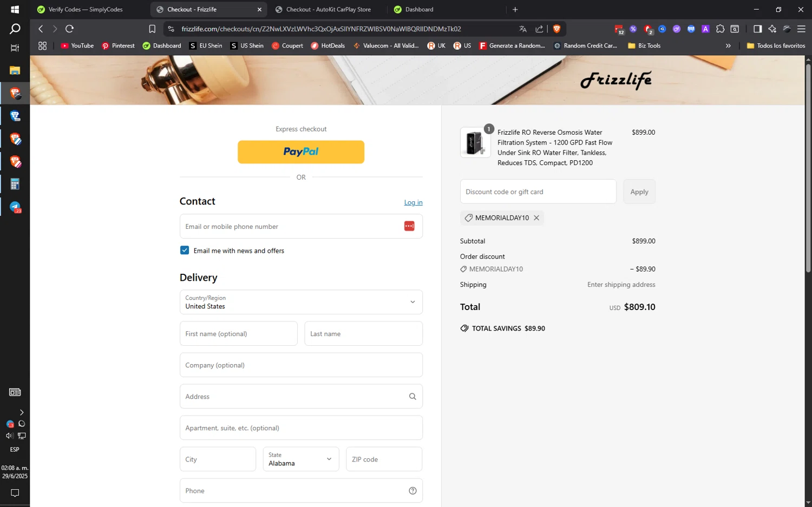This screenshot has width=812, height=507.
Task: Open the purple A extension icon
Action: [x=705, y=29]
